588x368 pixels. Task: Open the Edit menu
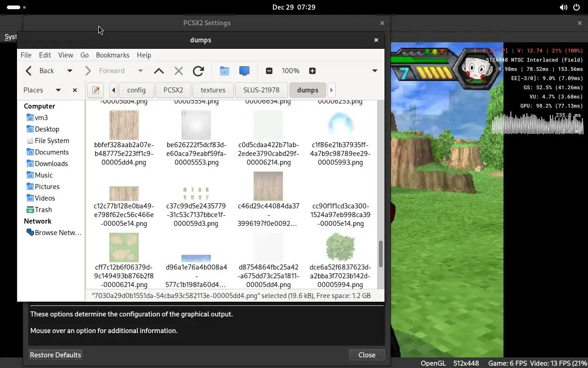point(45,55)
